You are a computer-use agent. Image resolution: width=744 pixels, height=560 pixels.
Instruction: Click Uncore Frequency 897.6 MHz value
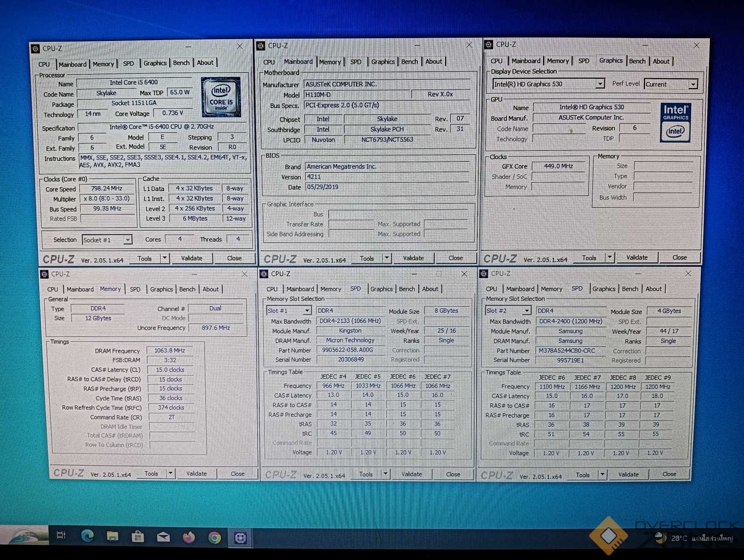[x=216, y=328]
